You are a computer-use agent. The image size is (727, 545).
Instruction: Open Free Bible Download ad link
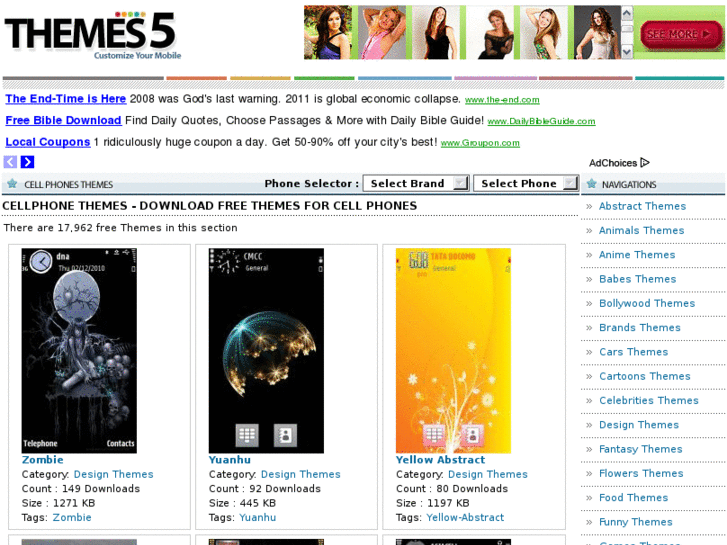click(x=63, y=121)
